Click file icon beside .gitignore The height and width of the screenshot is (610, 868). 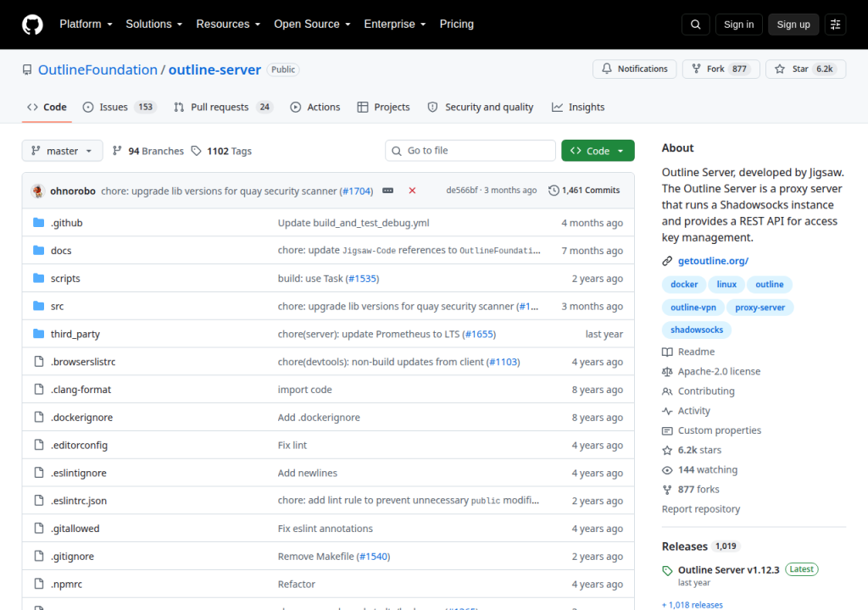pos(39,556)
